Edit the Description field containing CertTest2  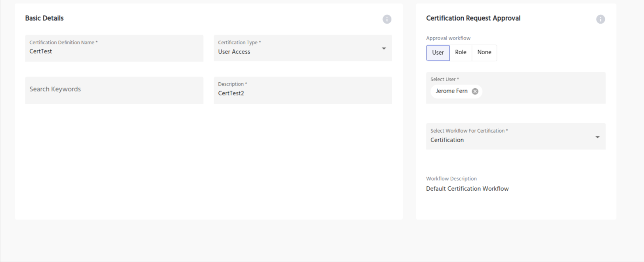click(302, 93)
